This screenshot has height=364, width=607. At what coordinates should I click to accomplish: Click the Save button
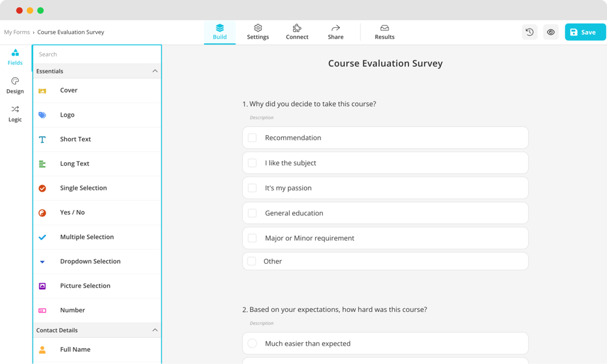pyautogui.click(x=585, y=32)
